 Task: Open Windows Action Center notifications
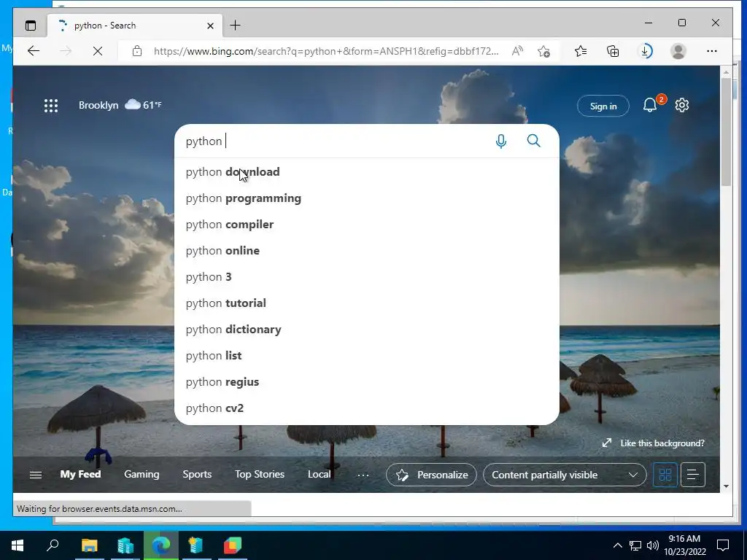point(723,545)
